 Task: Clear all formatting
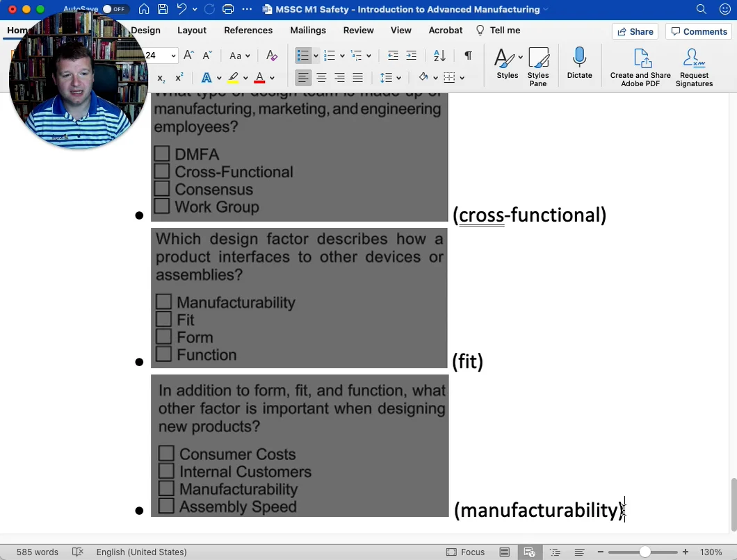pos(272,56)
